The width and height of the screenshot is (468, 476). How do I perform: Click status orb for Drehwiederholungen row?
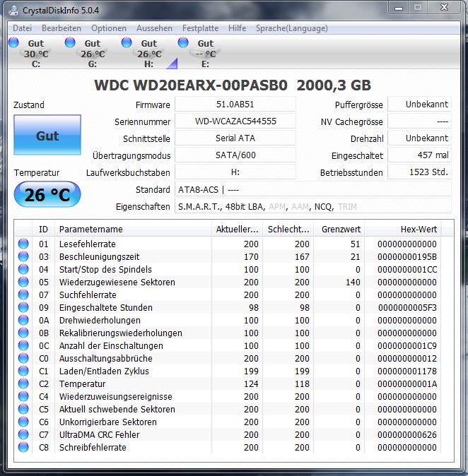tap(23, 320)
